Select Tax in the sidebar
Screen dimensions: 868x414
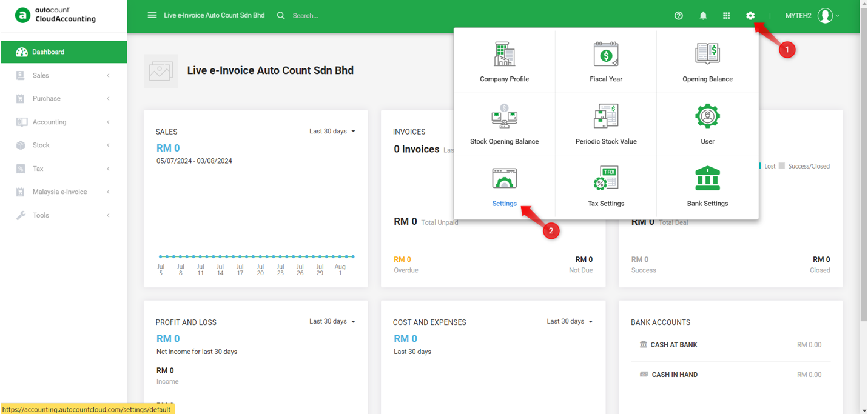63,169
